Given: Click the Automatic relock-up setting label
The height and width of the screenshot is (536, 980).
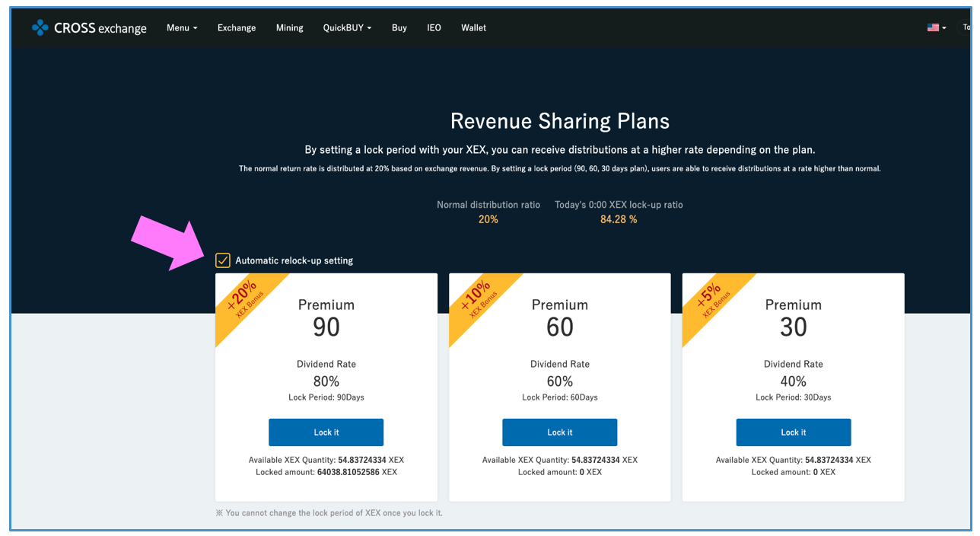Looking at the screenshot, I should pos(294,260).
